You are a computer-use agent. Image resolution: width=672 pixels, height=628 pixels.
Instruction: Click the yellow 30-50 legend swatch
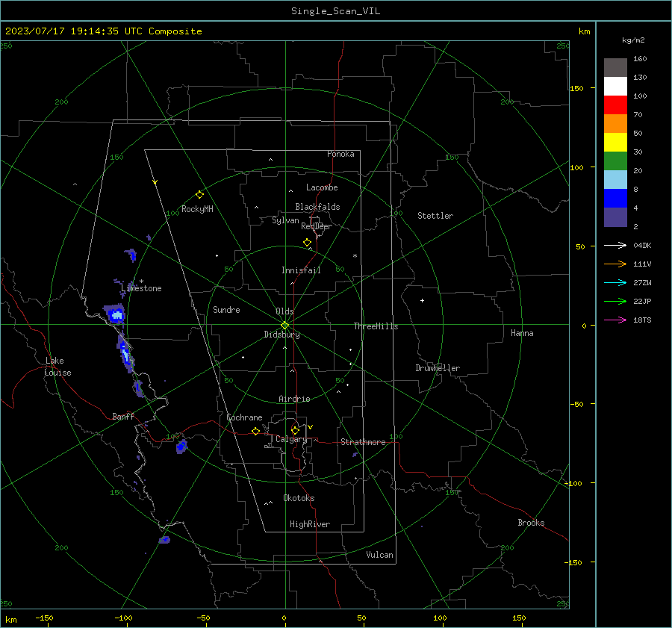pos(615,143)
